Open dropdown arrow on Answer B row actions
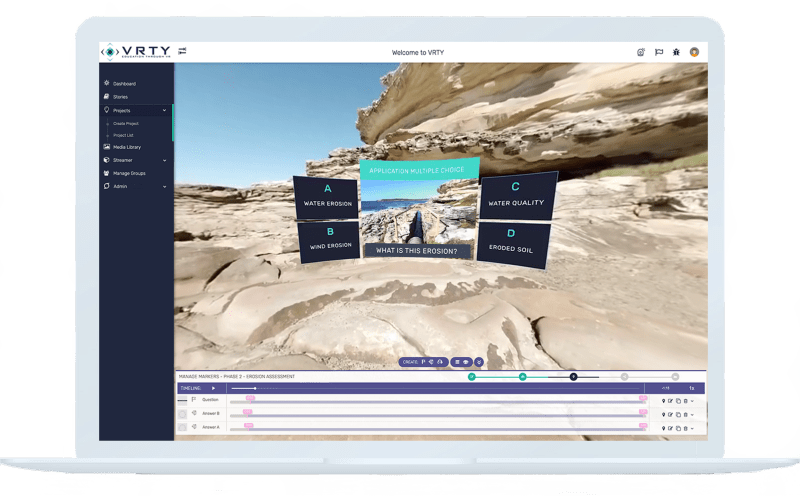The width and height of the screenshot is (800, 496). click(692, 414)
